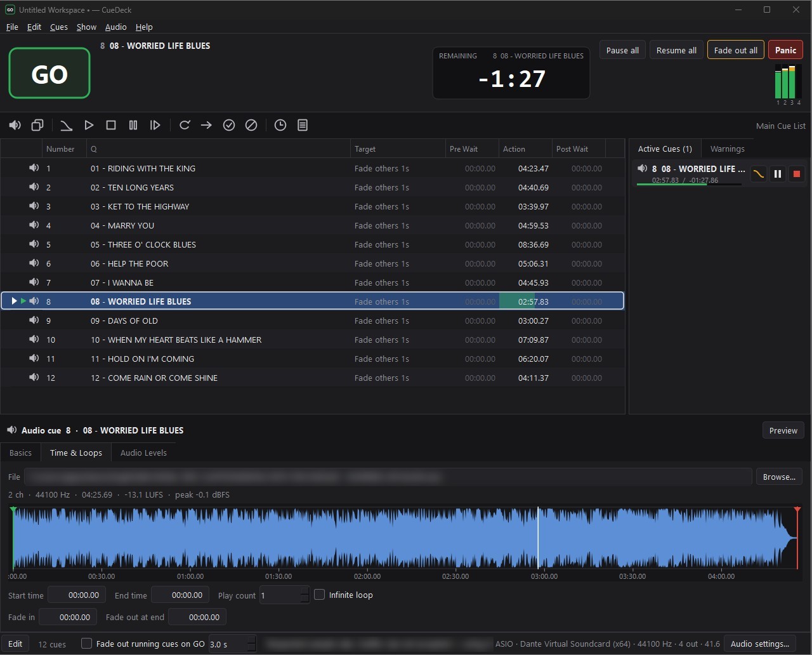Click the Resume all button
This screenshot has height=655, width=812.
click(x=676, y=50)
